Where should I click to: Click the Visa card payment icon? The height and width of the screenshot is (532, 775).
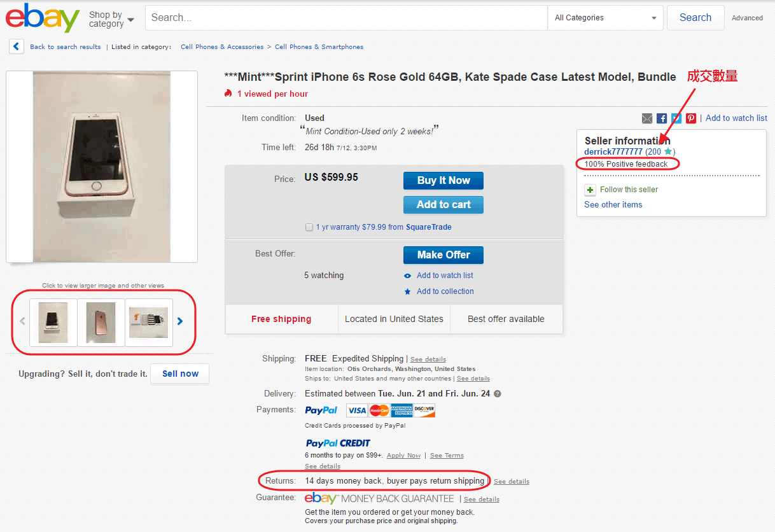coord(356,410)
